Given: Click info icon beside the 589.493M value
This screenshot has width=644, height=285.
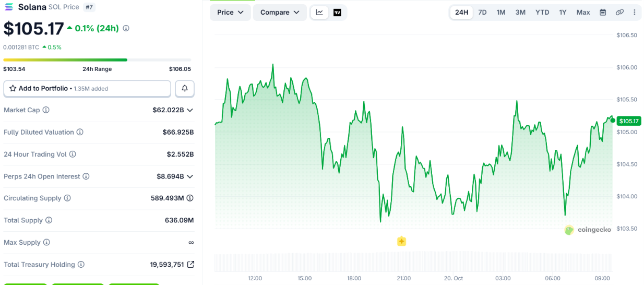Looking at the screenshot, I should coord(190,198).
